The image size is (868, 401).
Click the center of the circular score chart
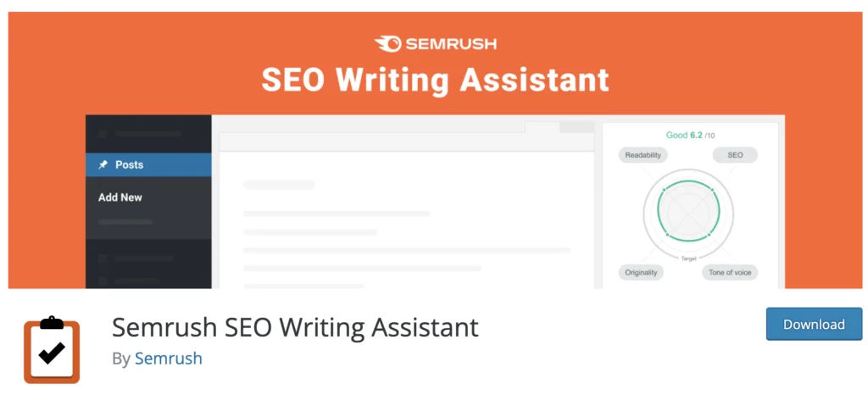point(690,212)
